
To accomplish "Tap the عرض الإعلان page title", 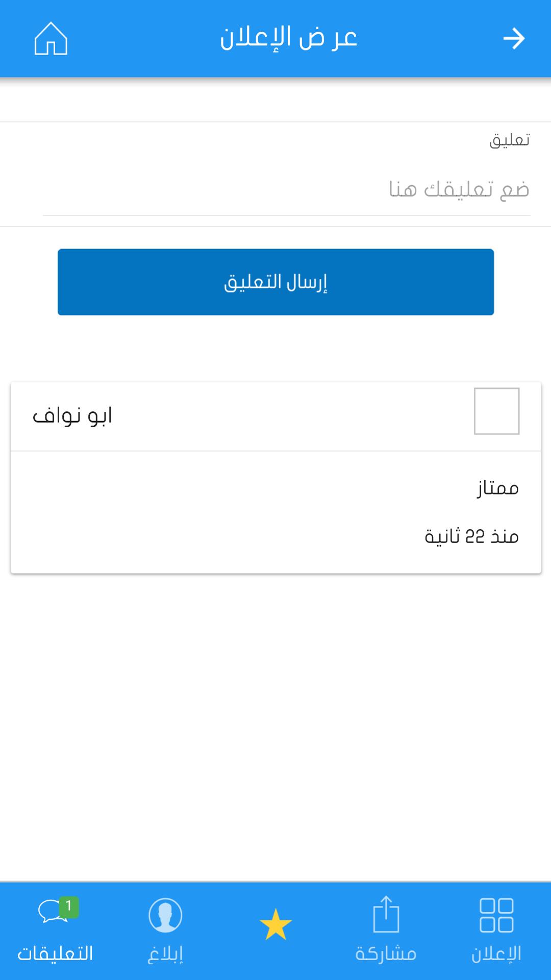I will (288, 38).
